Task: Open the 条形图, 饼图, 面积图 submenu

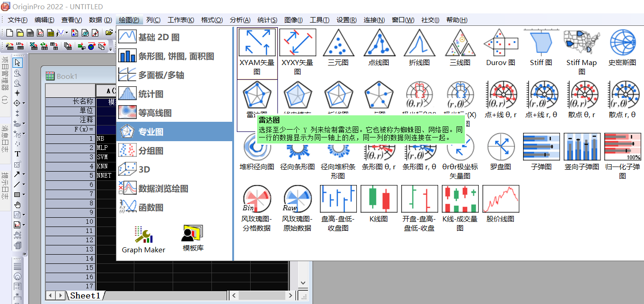Action: coord(175,56)
